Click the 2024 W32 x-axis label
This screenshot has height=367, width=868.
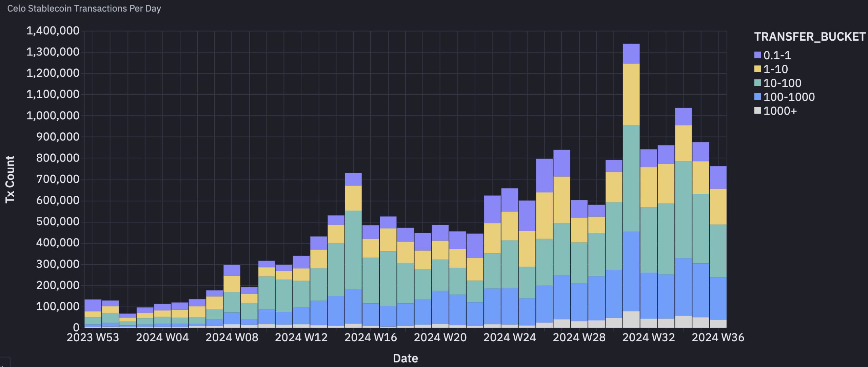649,337
